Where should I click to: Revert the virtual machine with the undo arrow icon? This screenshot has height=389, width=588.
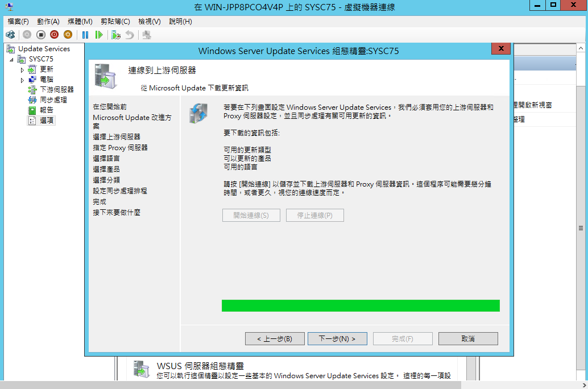[130, 35]
